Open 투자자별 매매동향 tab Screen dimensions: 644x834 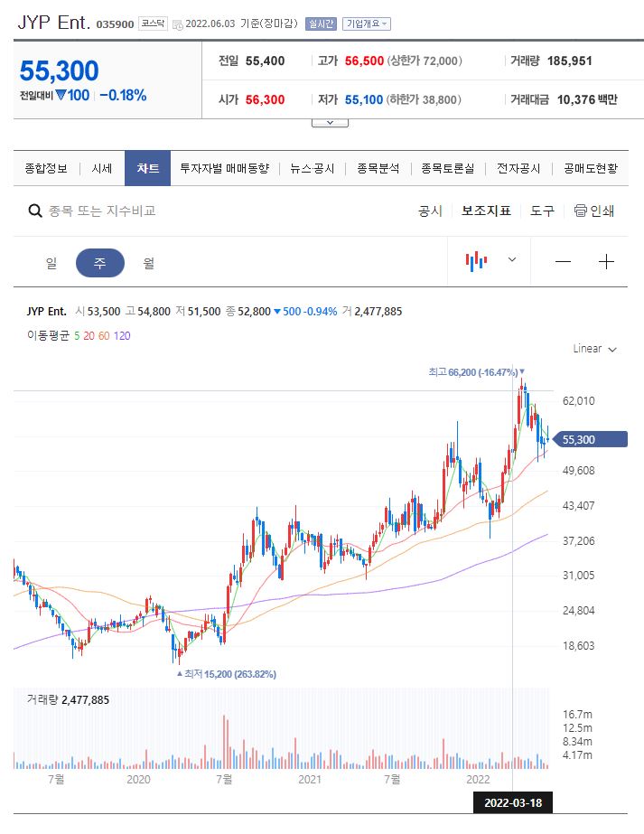[224, 169]
